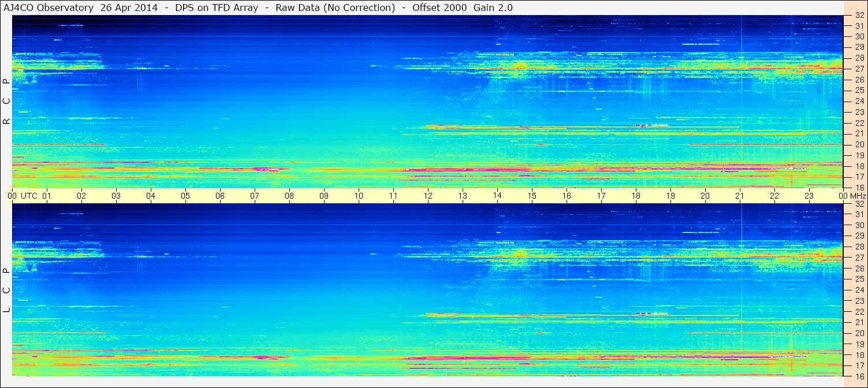Click the date 26 Apr 2014 in title

pyautogui.click(x=129, y=8)
